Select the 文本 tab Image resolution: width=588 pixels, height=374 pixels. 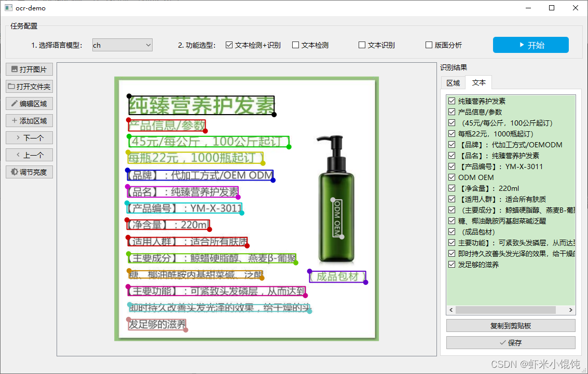coord(478,82)
